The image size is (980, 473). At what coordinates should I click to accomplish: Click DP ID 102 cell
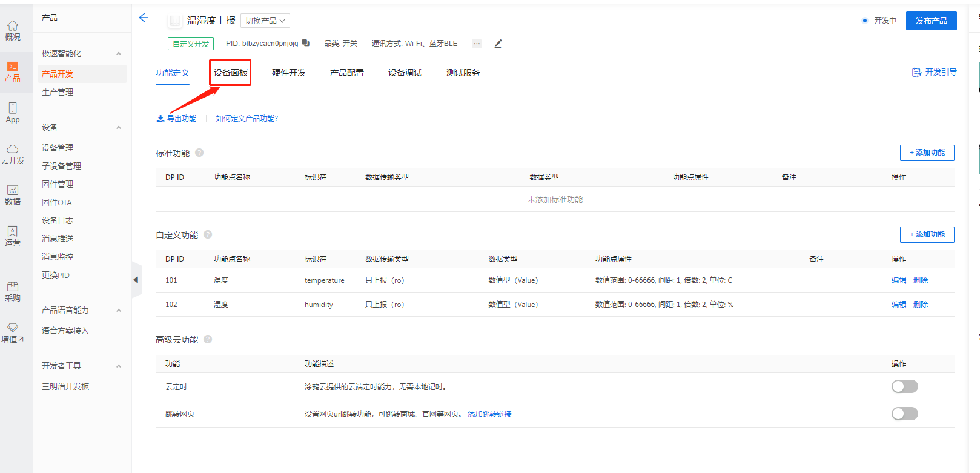tap(171, 305)
